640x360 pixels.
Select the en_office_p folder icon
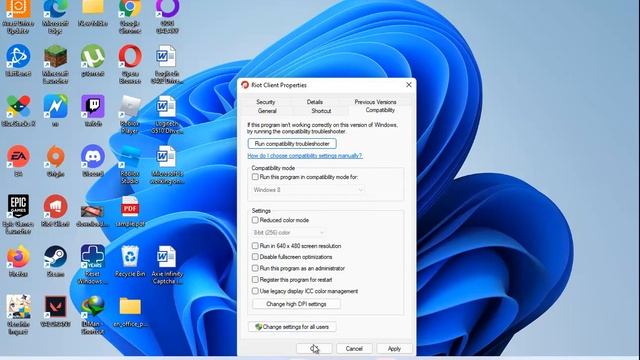pyautogui.click(x=130, y=307)
